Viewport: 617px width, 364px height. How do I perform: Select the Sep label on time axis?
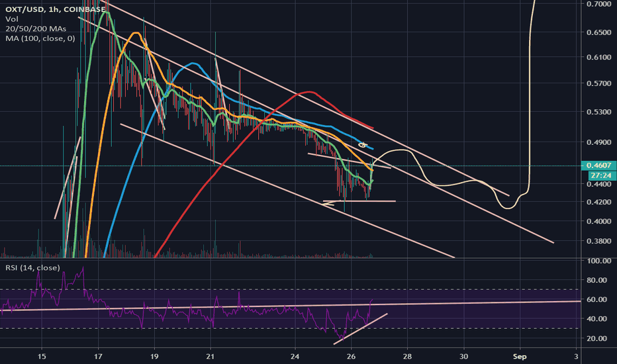coord(520,357)
